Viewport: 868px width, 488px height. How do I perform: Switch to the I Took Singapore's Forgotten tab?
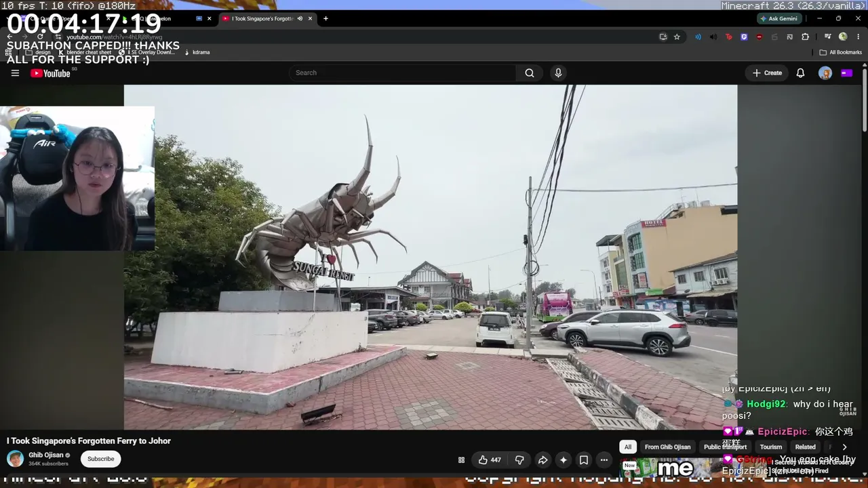tap(262, 18)
